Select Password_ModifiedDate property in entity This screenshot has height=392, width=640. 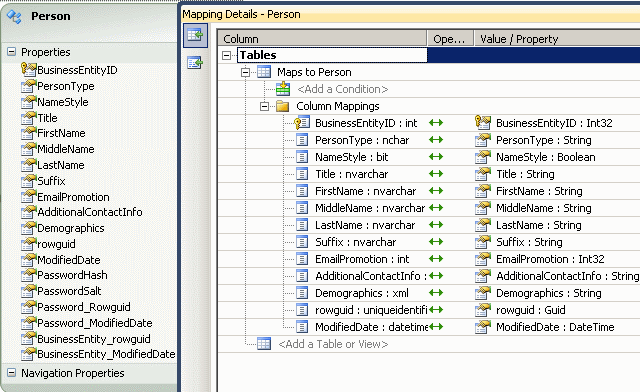point(95,323)
